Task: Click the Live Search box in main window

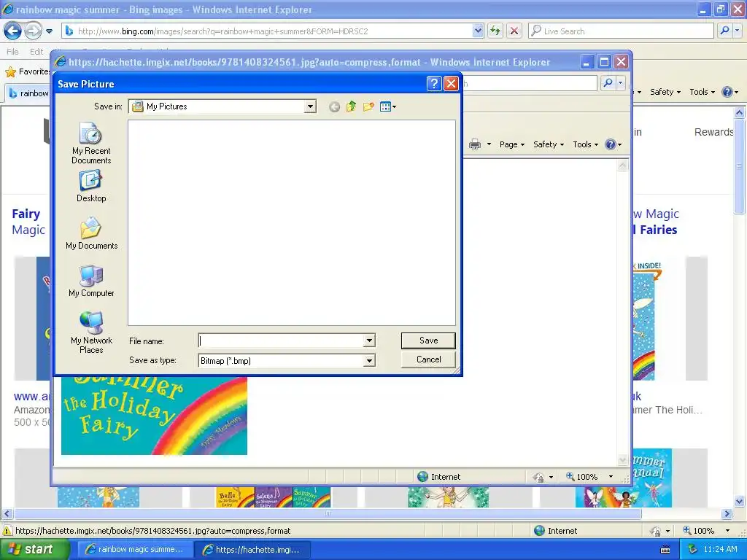Action: point(622,31)
